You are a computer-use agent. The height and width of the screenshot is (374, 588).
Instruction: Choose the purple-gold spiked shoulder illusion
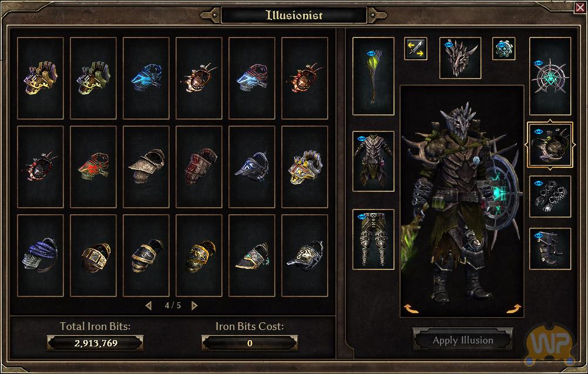[x=41, y=78]
